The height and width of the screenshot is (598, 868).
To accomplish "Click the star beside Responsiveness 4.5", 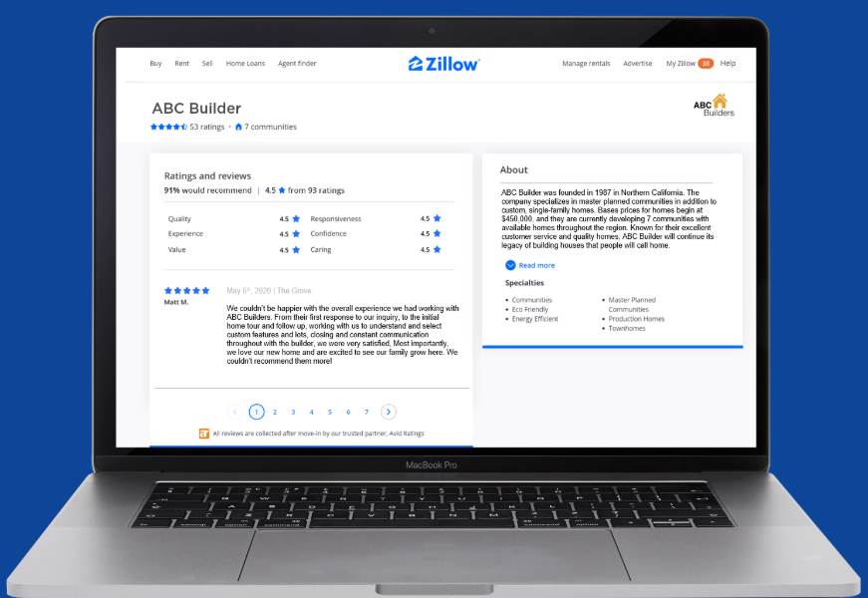I will point(437,218).
